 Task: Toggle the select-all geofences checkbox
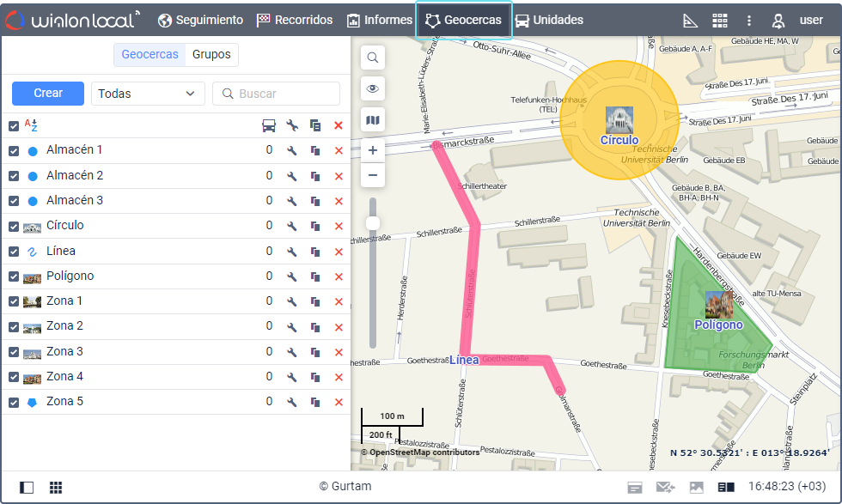(14, 126)
